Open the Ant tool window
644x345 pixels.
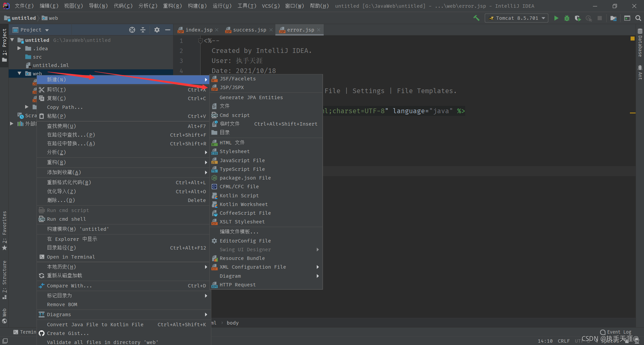[640, 72]
